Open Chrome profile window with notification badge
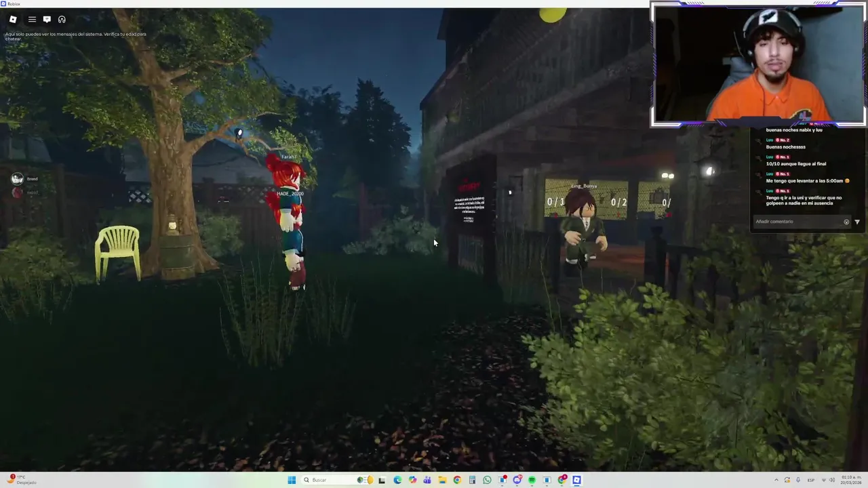This screenshot has height=488, width=868. click(x=561, y=480)
